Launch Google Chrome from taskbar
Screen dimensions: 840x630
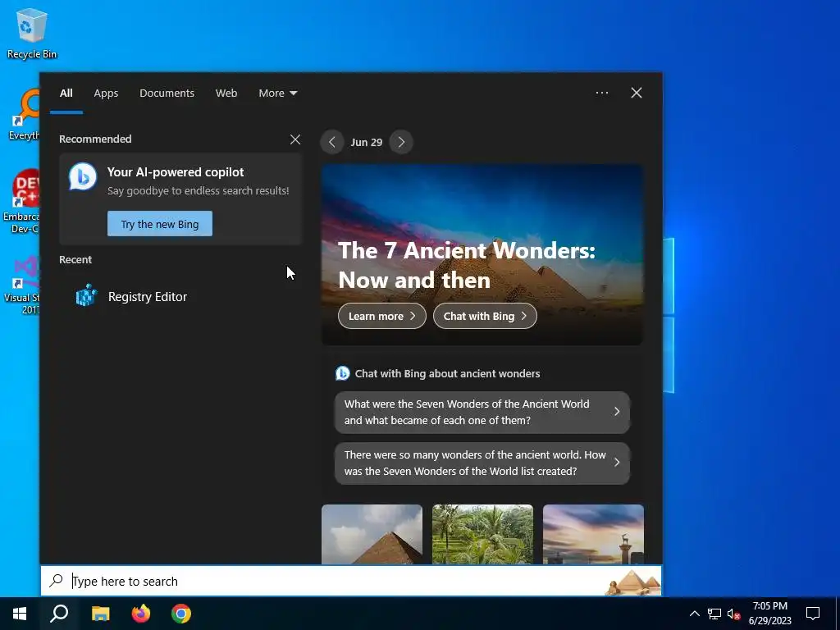181,614
